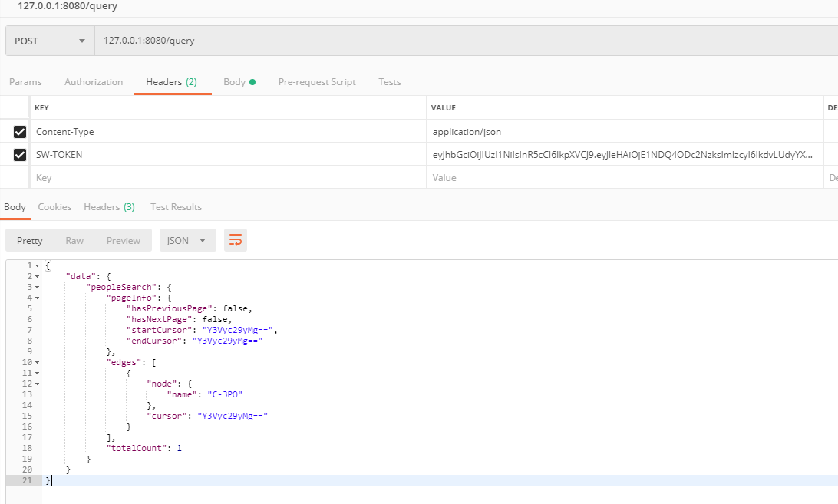Collapse the "node" object fold arrow
This screenshot has width=838, height=504.
37,384
